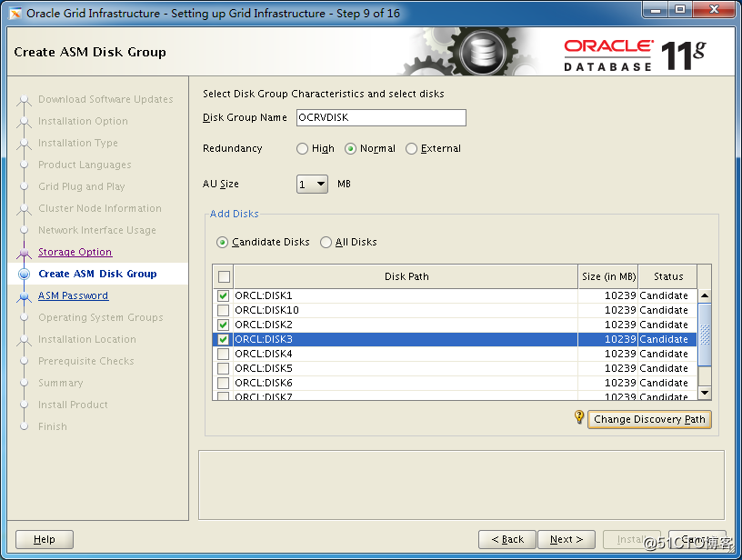Click the Operating System Groups step

pos(101,317)
